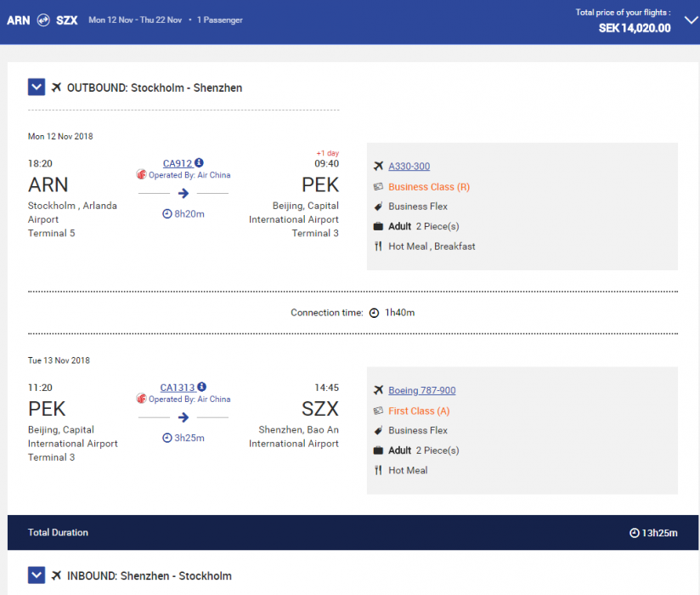Click the baggage icon in the CA1313 details
This screenshot has width=700, height=595.
378,450
